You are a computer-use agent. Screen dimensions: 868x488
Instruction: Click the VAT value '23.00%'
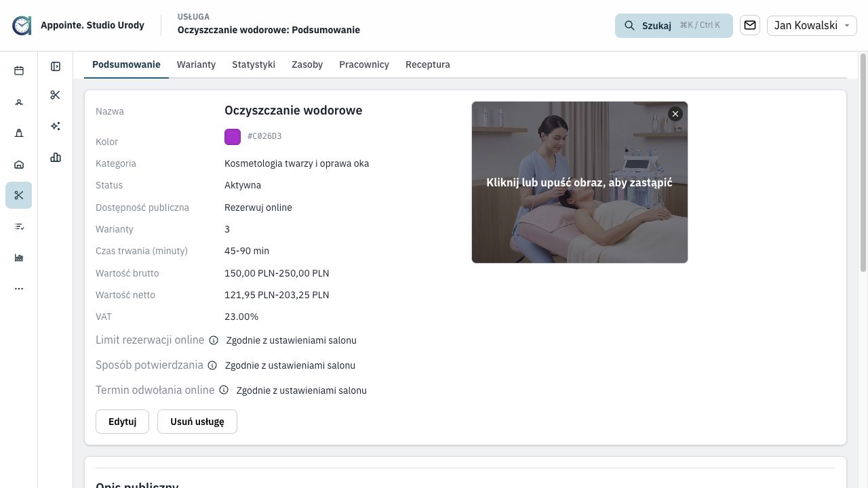click(241, 317)
